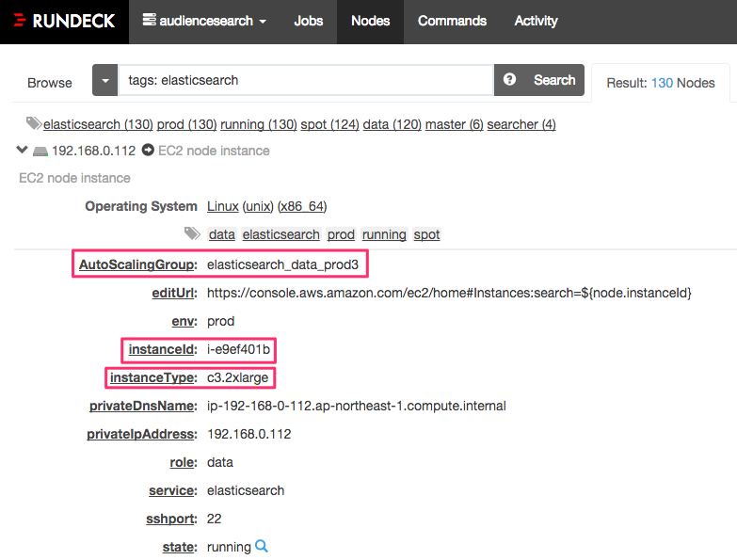Screen dimensions: 737x560
Task: Click the filter help question-mark icon
Action: tap(509, 79)
